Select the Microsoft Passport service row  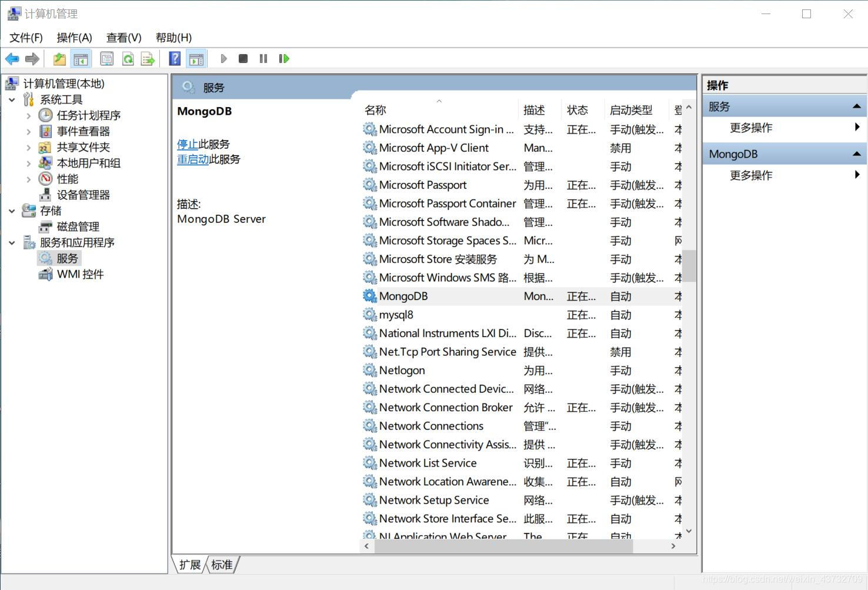coord(521,185)
